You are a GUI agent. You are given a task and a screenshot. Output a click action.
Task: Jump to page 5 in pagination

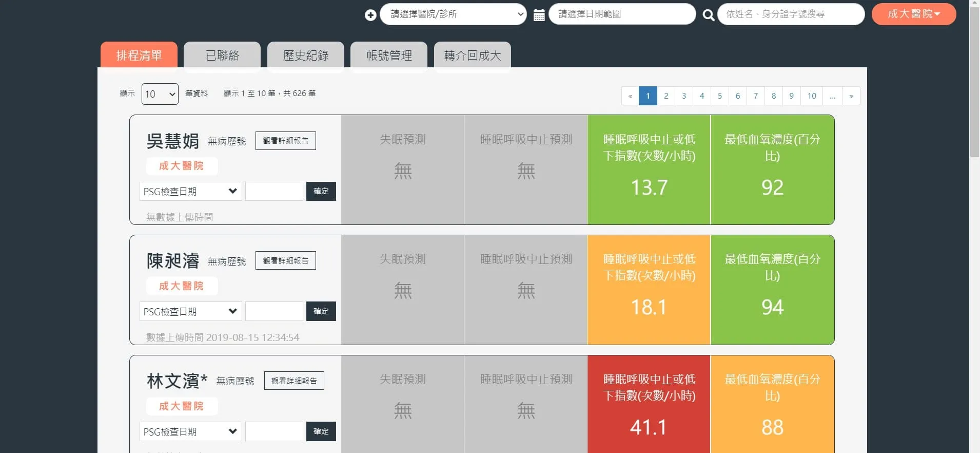coord(720,96)
